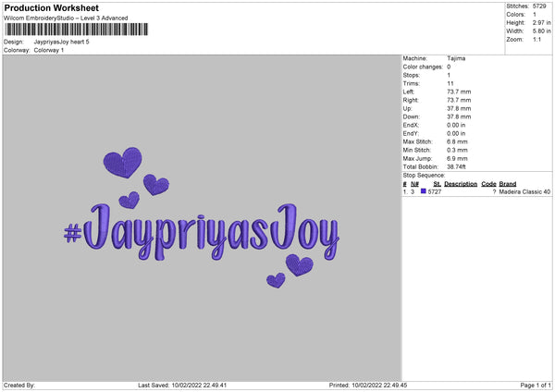
Task: Click the barcode under the header
Action: 77,30
